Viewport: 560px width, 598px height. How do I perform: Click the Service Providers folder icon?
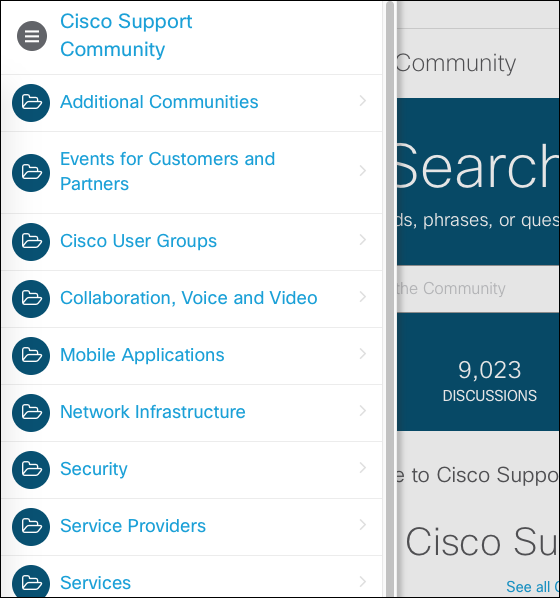(31, 527)
